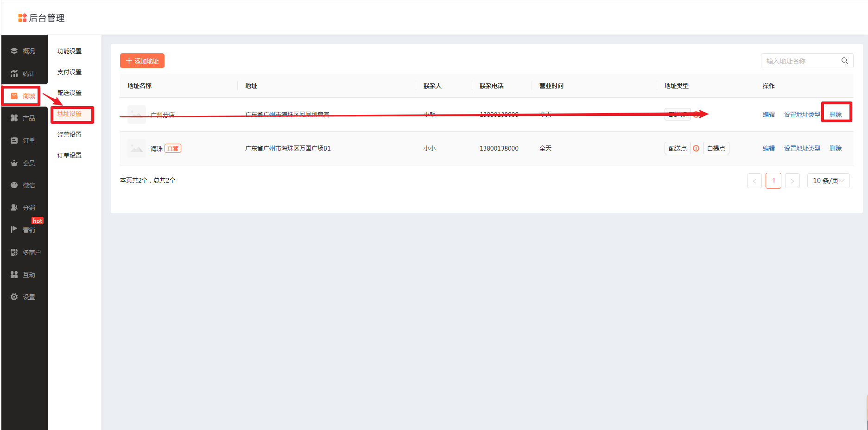This screenshot has width=868, height=430.
Task: Open the 概况 overview sidebar icon
Action: click(x=14, y=51)
